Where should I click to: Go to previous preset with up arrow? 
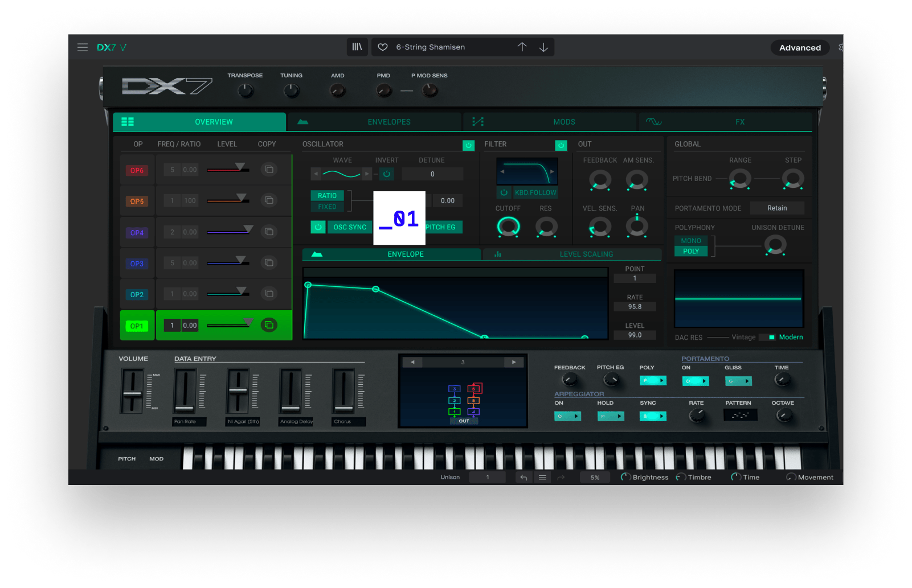tap(522, 47)
